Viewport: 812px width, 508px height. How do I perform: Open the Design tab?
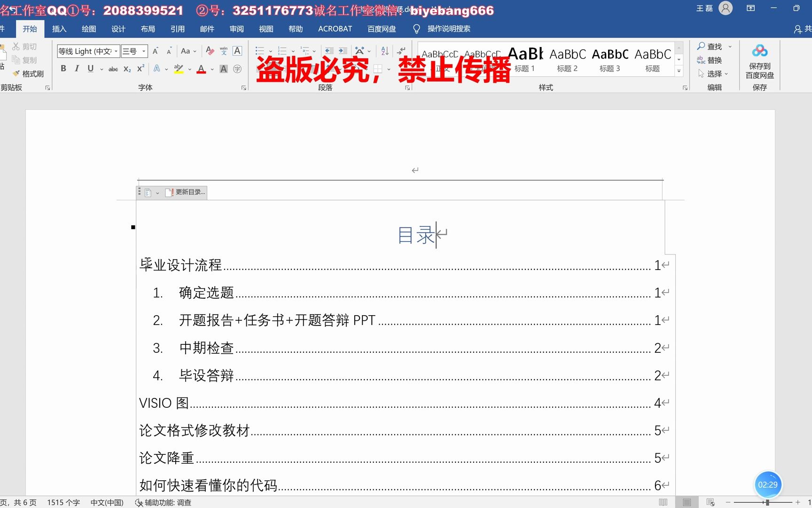coord(118,29)
